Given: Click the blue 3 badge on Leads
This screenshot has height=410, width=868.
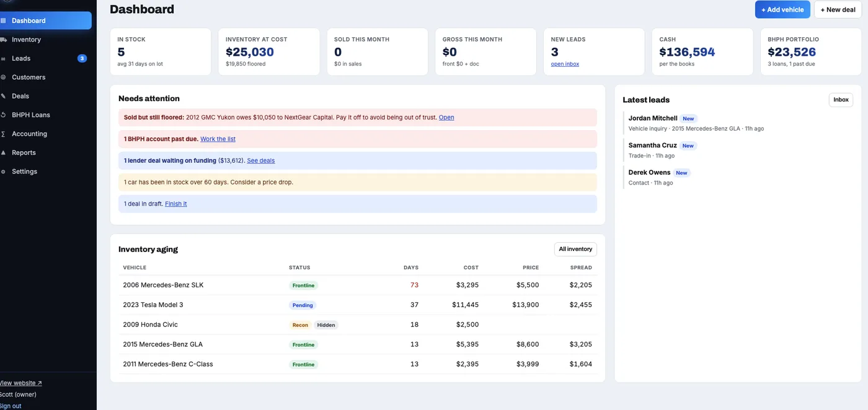Looking at the screenshot, I should pyautogui.click(x=82, y=58).
